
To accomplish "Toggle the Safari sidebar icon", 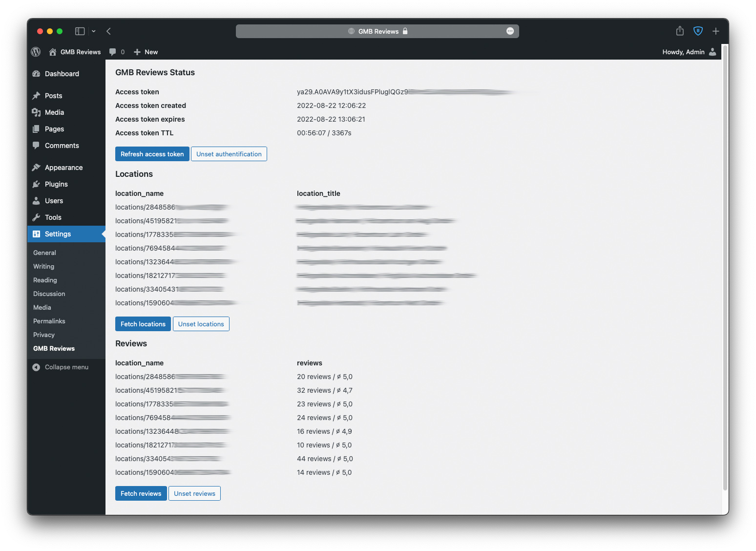I will 80,31.
